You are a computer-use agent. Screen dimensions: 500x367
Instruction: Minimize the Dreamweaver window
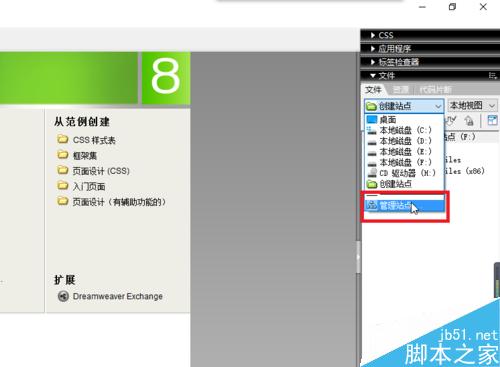[x=422, y=7]
